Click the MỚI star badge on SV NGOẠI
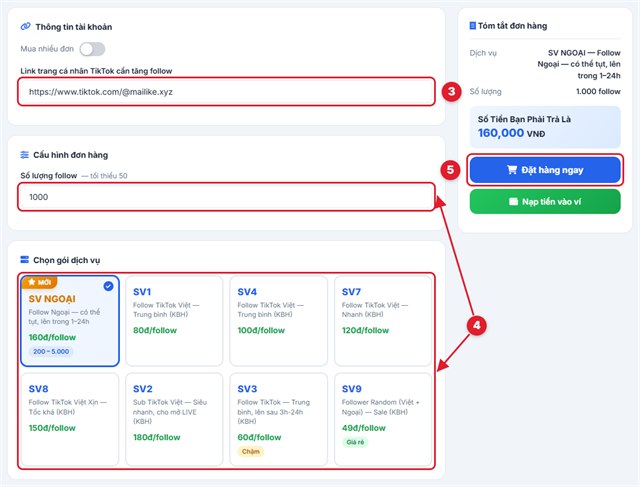Viewport: 640px width, 487px height. pyautogui.click(x=40, y=282)
